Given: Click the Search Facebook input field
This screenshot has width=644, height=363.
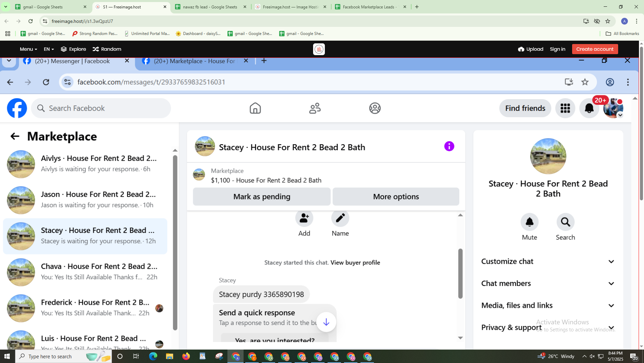Looking at the screenshot, I should (101, 108).
